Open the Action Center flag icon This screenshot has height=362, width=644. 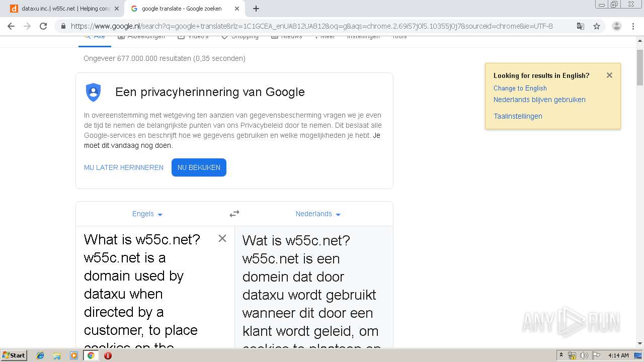click(x=596, y=355)
